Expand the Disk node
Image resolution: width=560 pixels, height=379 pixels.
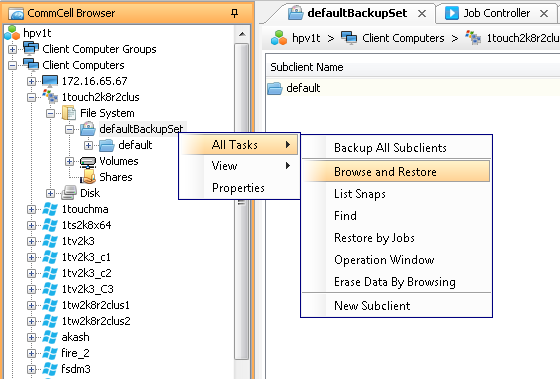pos(50,194)
